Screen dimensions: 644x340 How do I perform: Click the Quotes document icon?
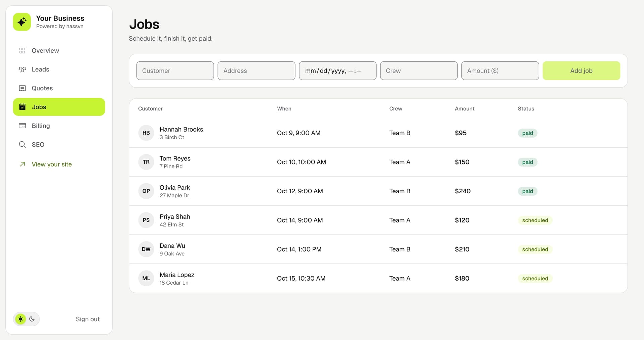22,88
